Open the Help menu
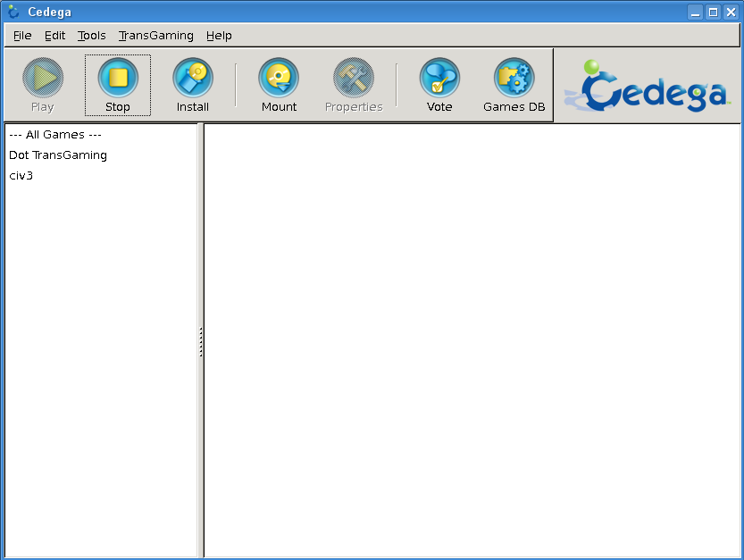This screenshot has width=744, height=560. pos(219,36)
